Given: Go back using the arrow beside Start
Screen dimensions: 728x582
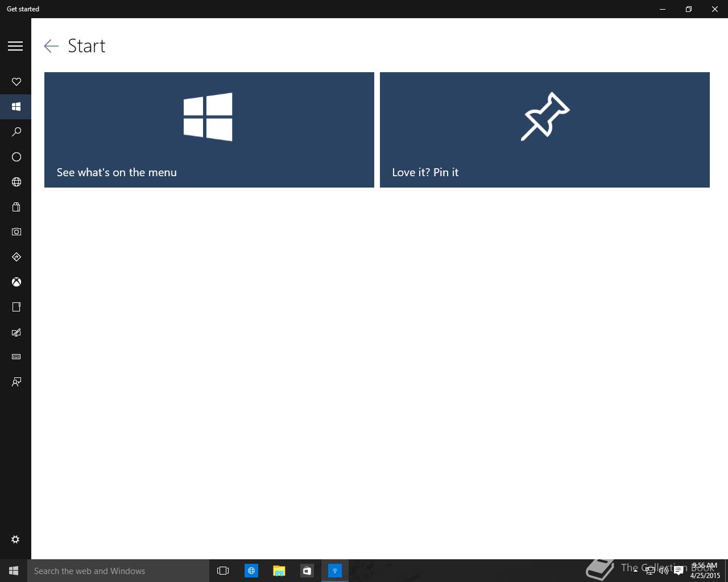Looking at the screenshot, I should click(51, 46).
